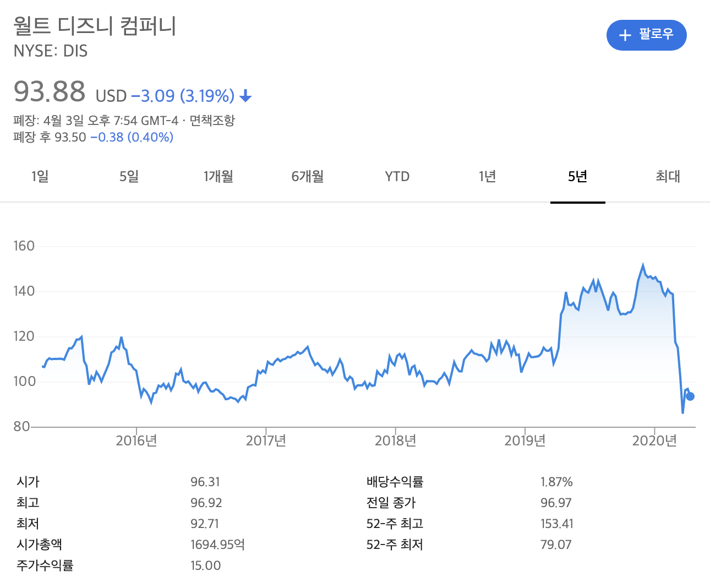The width and height of the screenshot is (710, 588).
Task: Click the 시가총액 value 1694.95억
Action: pyautogui.click(x=217, y=545)
